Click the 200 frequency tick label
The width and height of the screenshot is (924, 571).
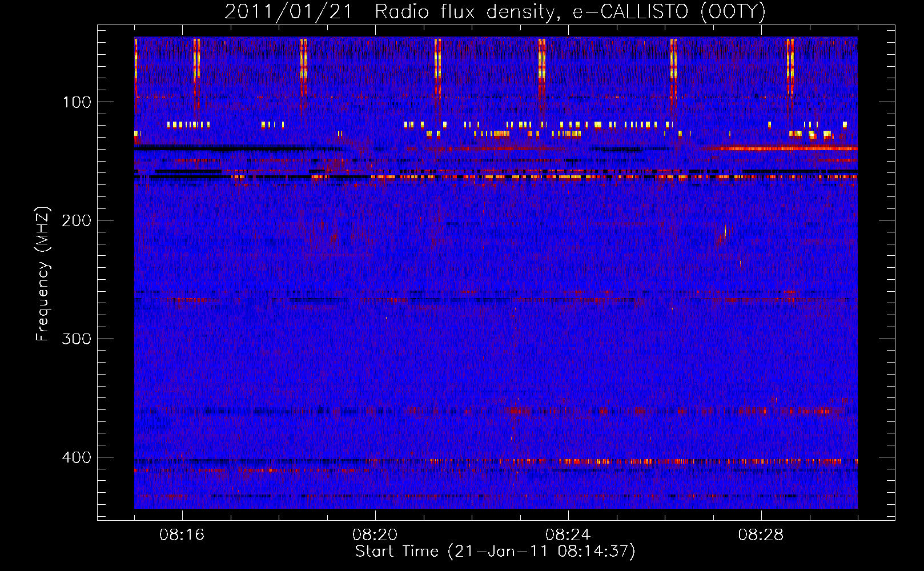[77, 220]
